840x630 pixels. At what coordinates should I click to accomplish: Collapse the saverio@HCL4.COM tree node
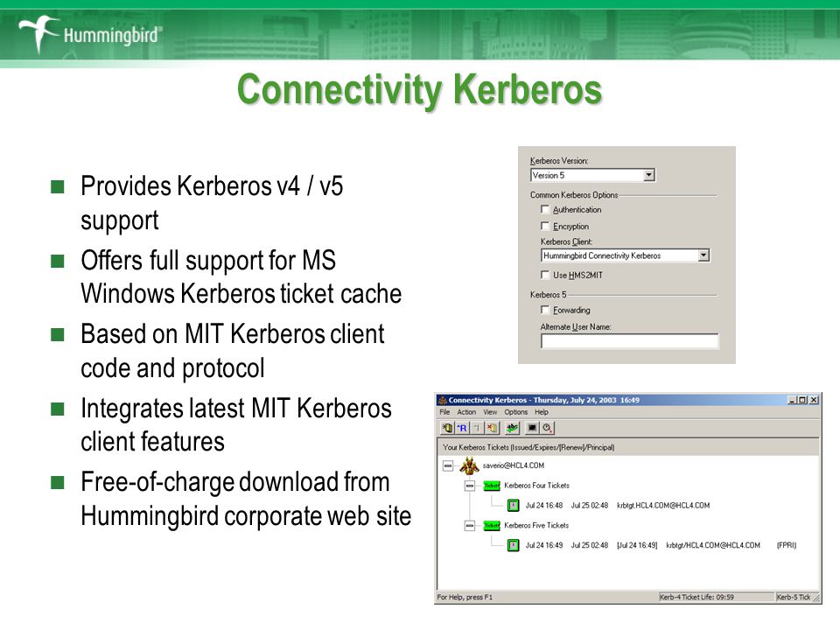tap(448, 466)
